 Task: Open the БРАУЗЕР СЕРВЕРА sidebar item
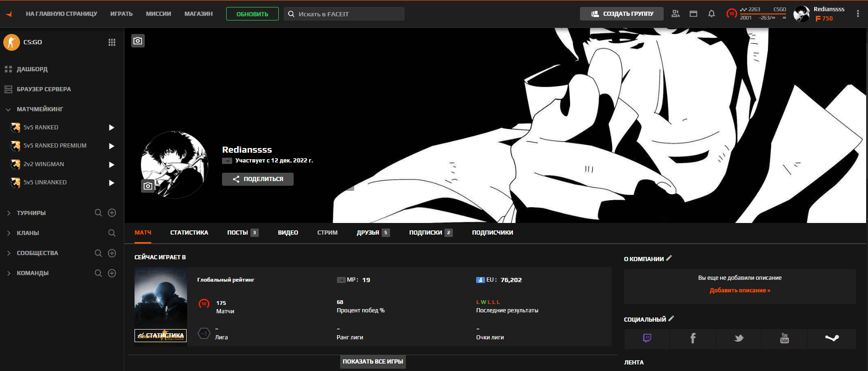44,89
